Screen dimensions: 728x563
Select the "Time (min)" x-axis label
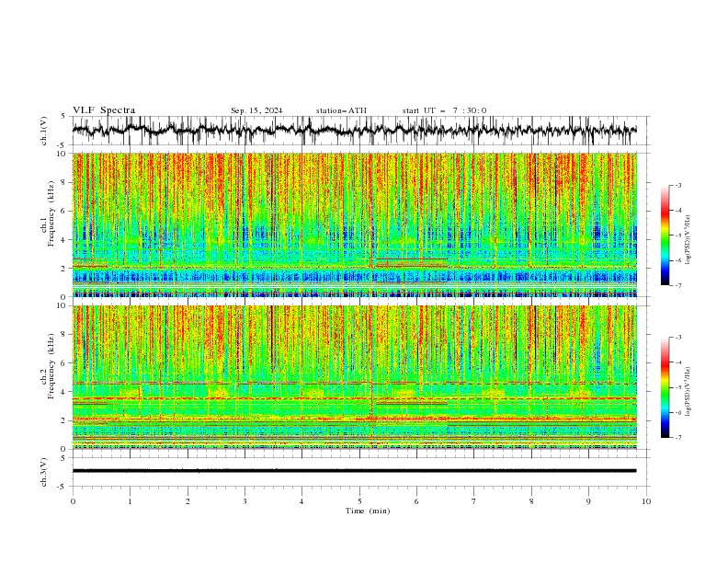coord(368,511)
